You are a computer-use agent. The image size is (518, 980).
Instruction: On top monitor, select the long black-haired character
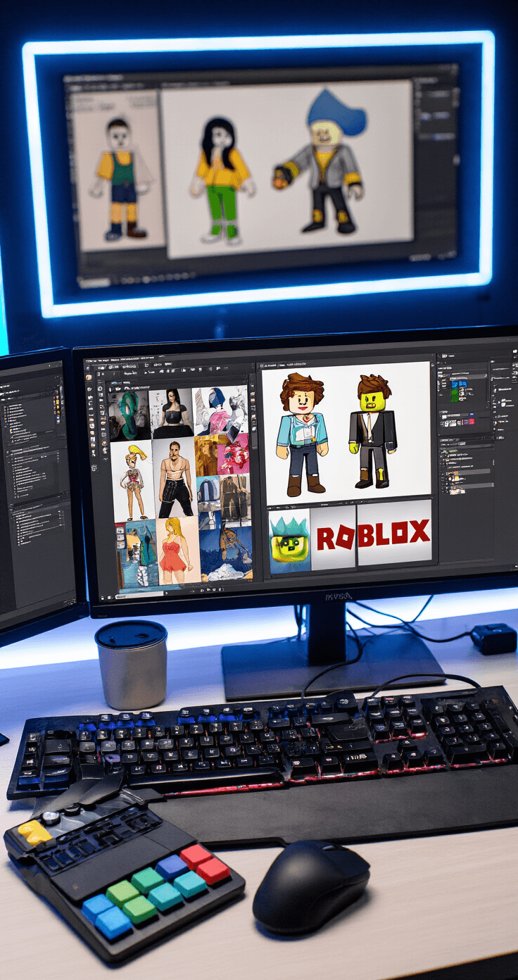[x=221, y=180]
